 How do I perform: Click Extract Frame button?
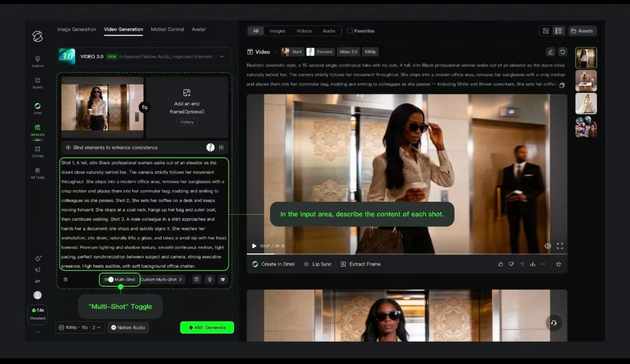tap(360, 264)
